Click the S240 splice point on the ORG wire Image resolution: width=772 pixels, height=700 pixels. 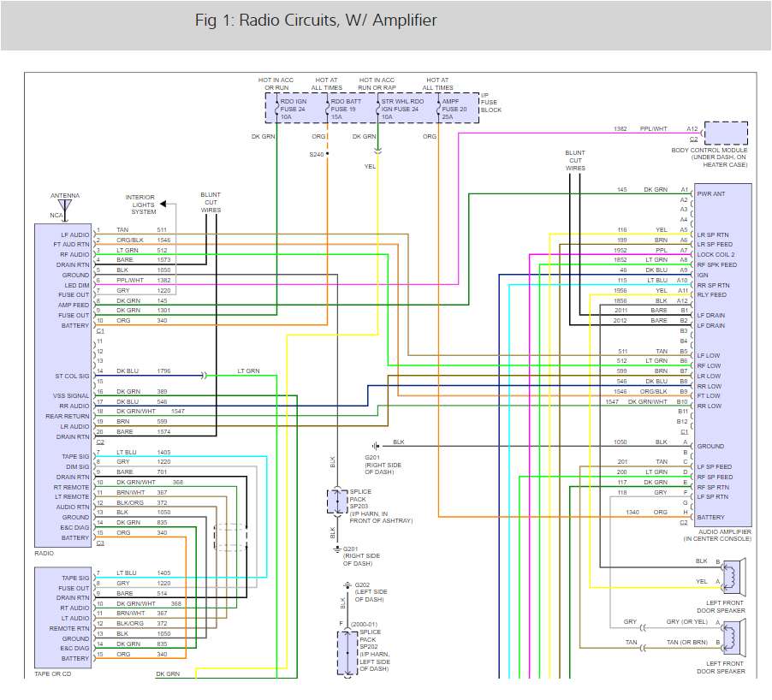[327, 154]
